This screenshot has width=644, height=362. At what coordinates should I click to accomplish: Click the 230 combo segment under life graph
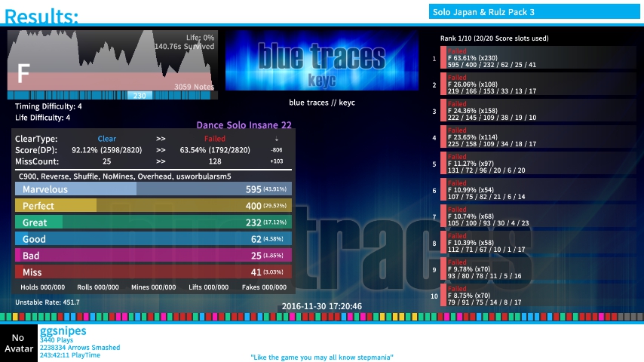click(x=140, y=96)
